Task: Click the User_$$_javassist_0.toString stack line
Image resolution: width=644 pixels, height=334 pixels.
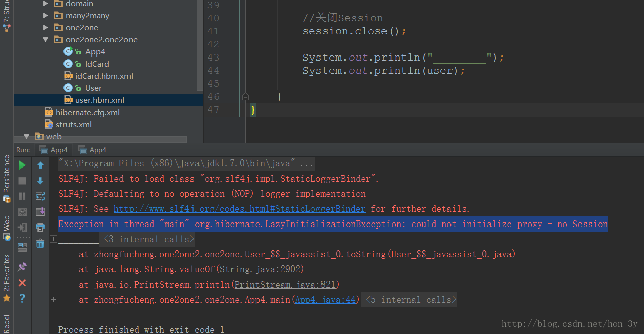Action: [x=297, y=254]
